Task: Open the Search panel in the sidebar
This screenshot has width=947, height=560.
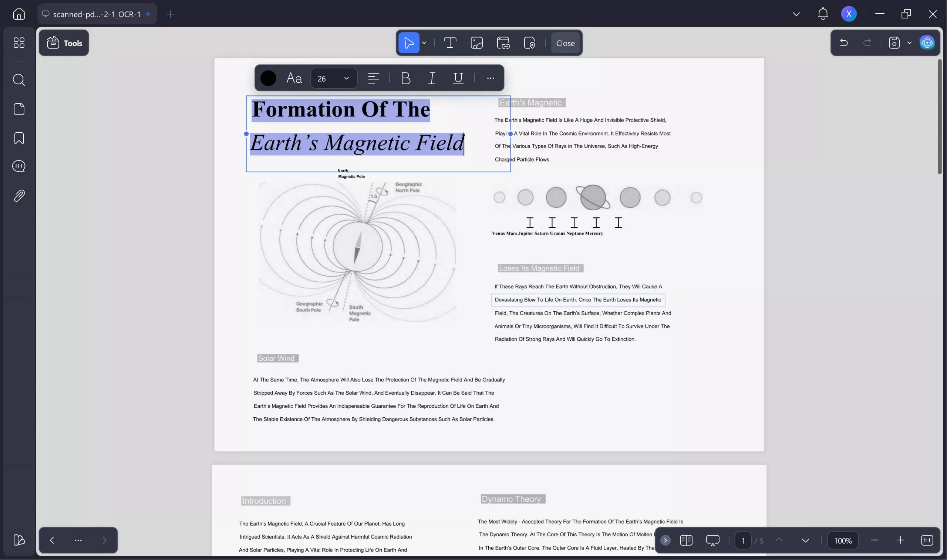Action: tap(19, 80)
